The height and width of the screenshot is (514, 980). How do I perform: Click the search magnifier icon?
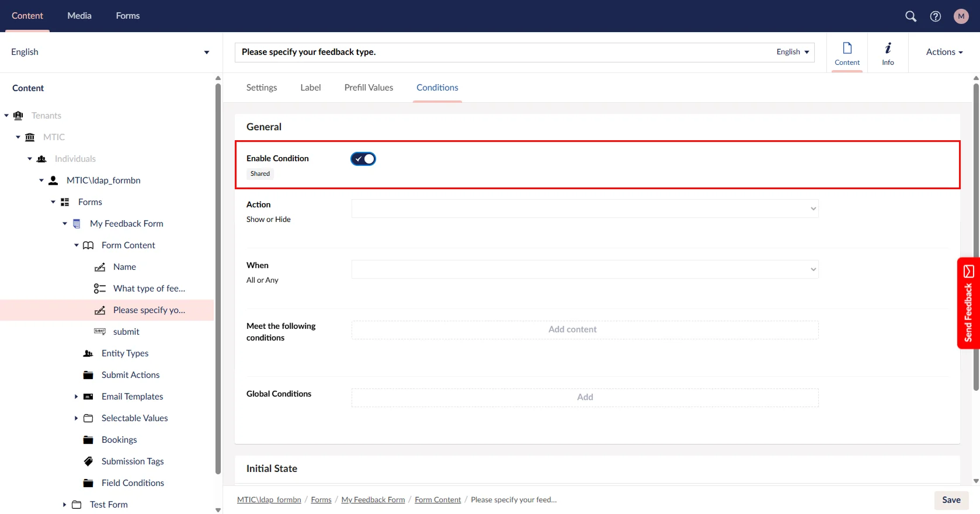point(911,16)
